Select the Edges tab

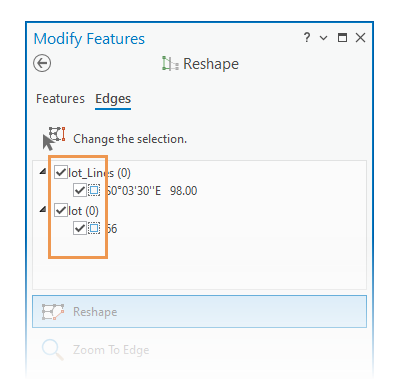(x=113, y=99)
